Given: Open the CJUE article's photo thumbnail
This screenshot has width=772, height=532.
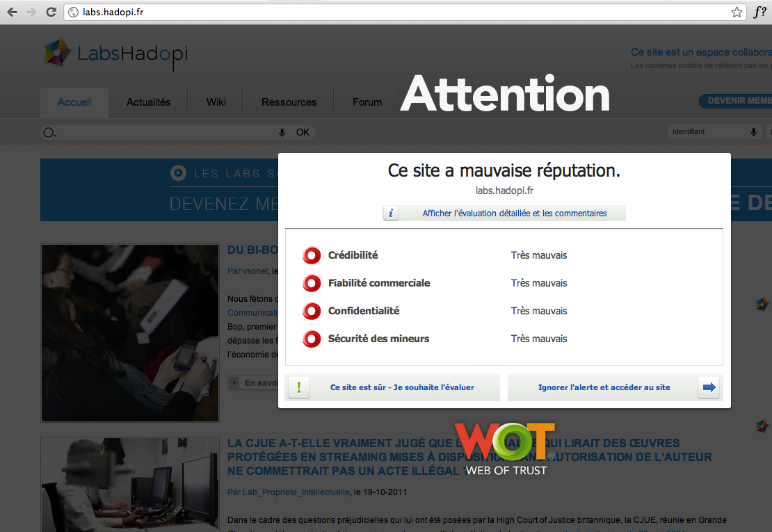Looking at the screenshot, I should 130,485.
